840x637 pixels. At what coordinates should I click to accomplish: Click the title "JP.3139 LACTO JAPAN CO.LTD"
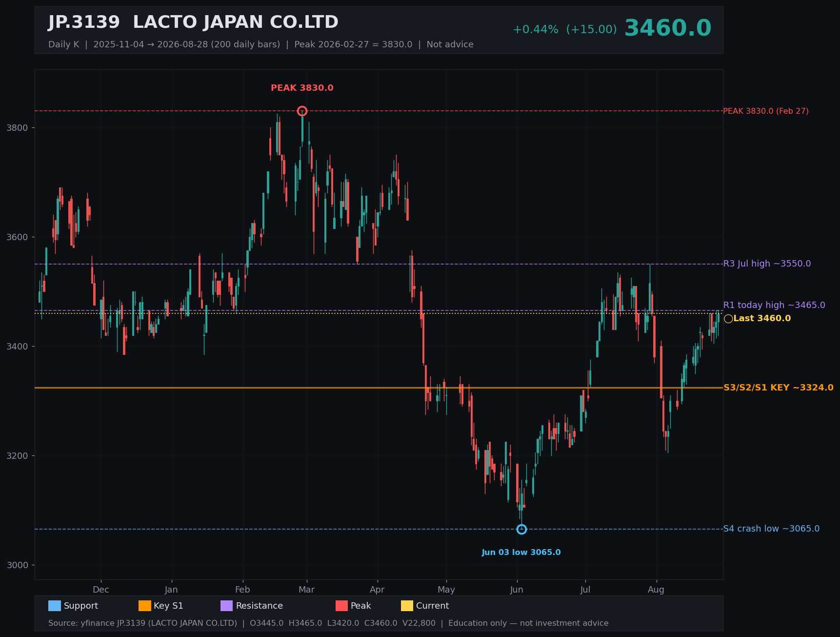pyautogui.click(x=193, y=22)
